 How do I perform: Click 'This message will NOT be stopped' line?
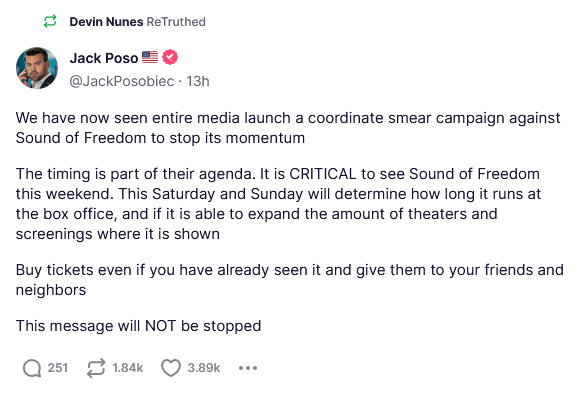coord(138,326)
